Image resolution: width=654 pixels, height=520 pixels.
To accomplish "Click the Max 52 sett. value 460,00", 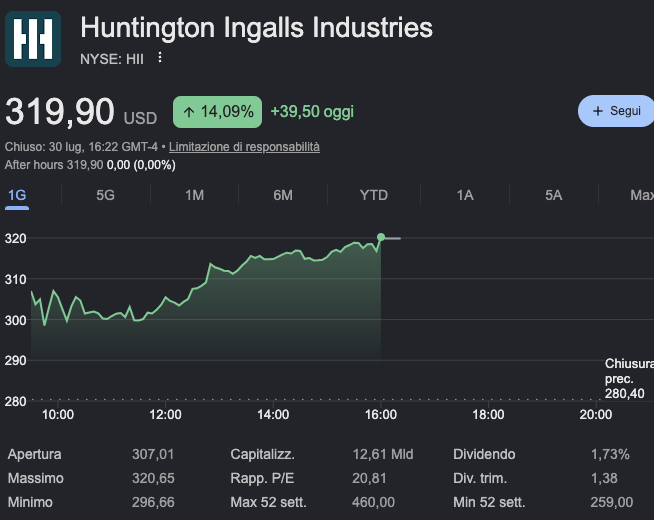I will (x=373, y=502).
